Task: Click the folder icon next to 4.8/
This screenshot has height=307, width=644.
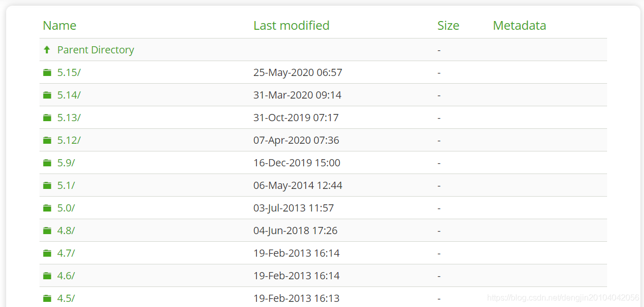Action: pyautogui.click(x=47, y=231)
